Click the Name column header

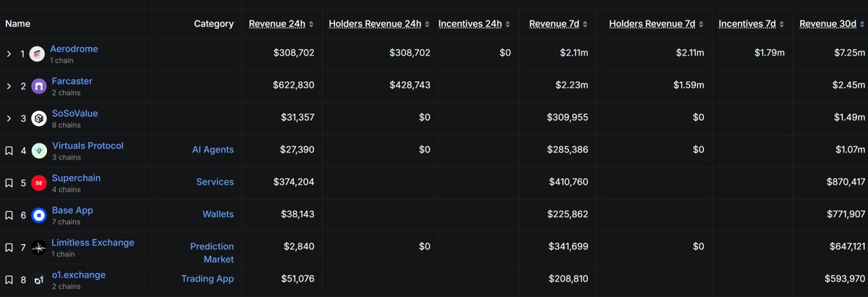click(x=17, y=24)
